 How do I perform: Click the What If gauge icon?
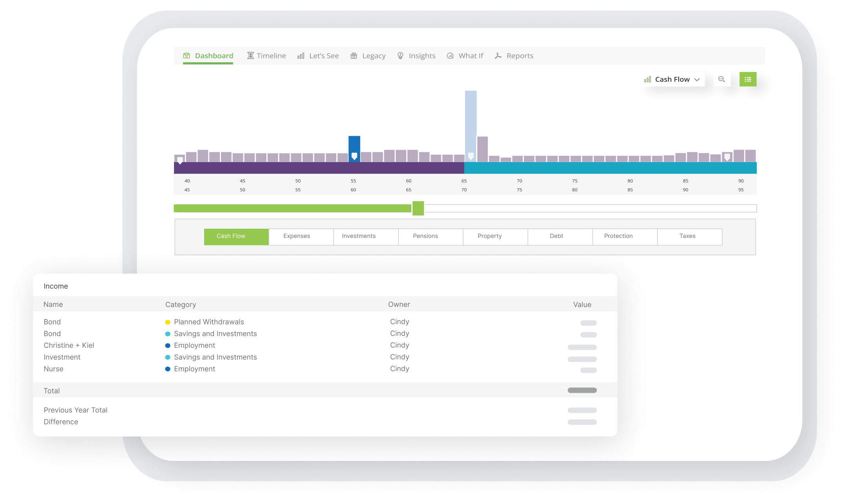click(450, 56)
